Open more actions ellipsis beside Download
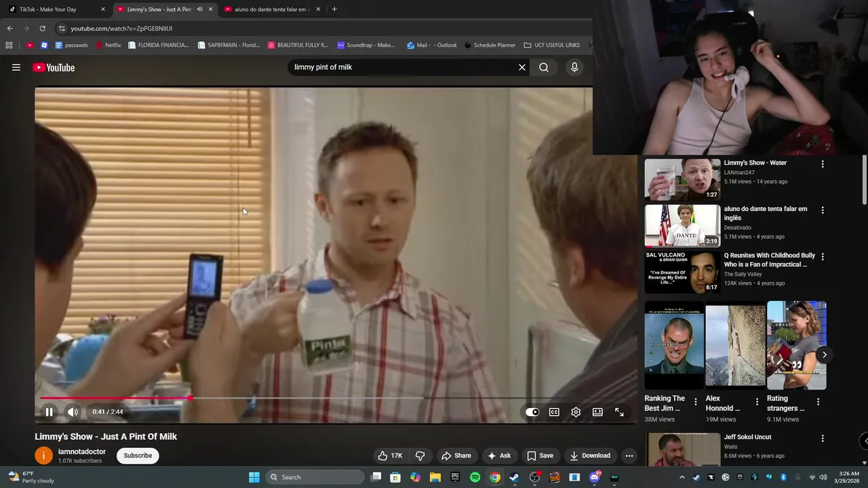 point(629,455)
